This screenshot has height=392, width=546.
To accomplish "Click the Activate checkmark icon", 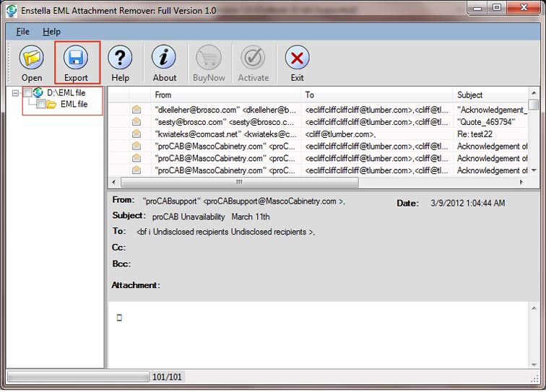I will click(x=253, y=58).
